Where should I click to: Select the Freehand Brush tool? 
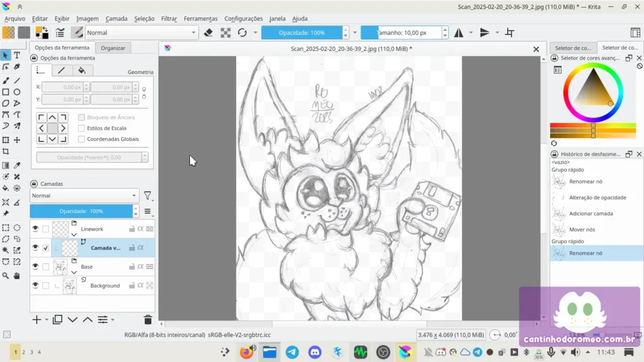click(6, 80)
